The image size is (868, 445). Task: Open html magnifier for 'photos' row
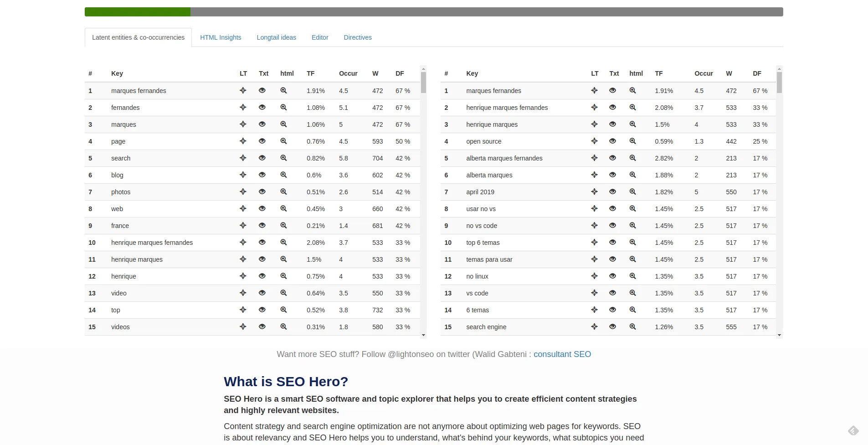click(x=283, y=191)
